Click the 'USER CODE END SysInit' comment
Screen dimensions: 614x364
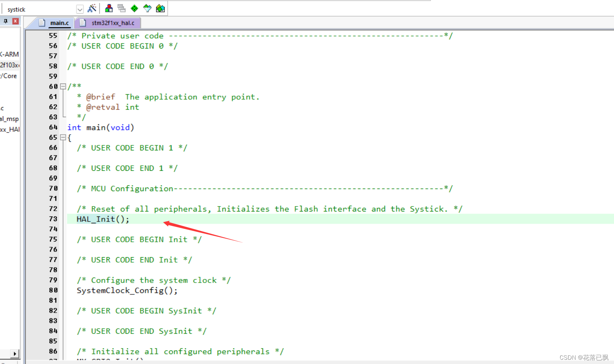pyautogui.click(x=142, y=331)
